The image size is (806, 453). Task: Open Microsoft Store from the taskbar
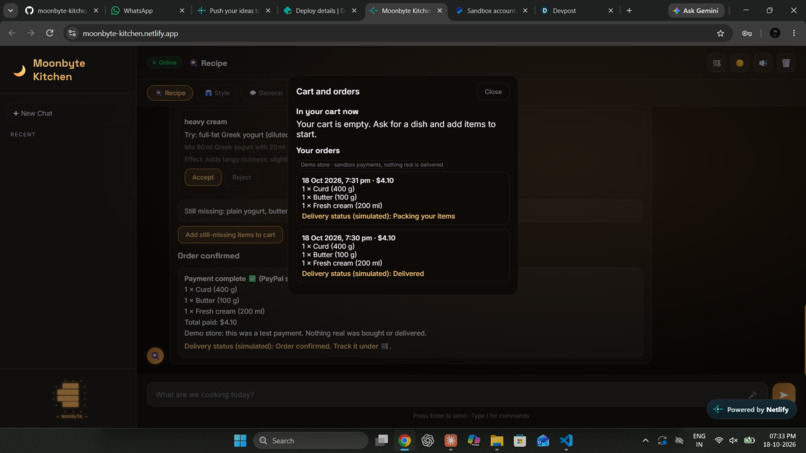pyautogui.click(x=520, y=441)
